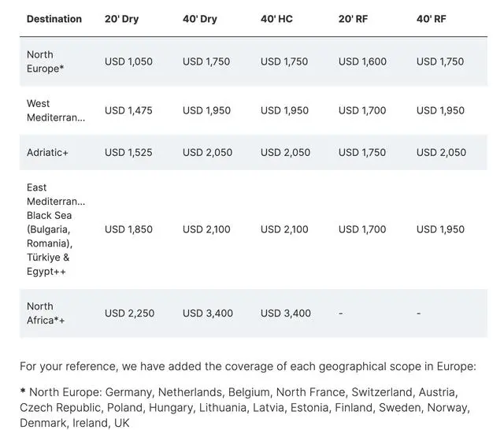504x430 pixels.
Task: Click the USD 1,525 Adriatic price cell
Action: 128,152
